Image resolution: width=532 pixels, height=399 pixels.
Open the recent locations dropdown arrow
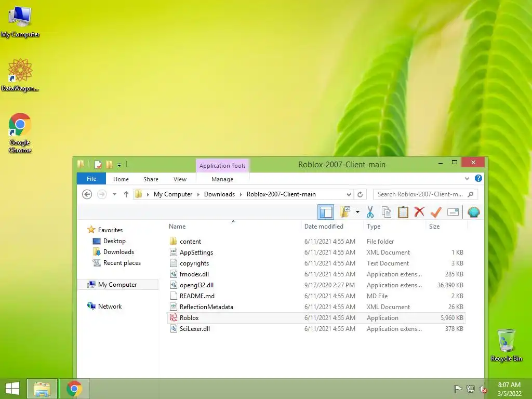[115, 194]
